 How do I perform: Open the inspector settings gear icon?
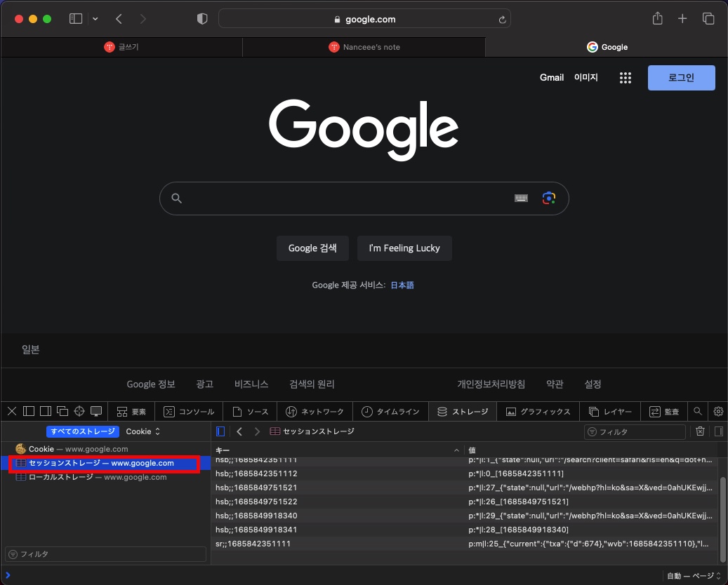pos(718,412)
